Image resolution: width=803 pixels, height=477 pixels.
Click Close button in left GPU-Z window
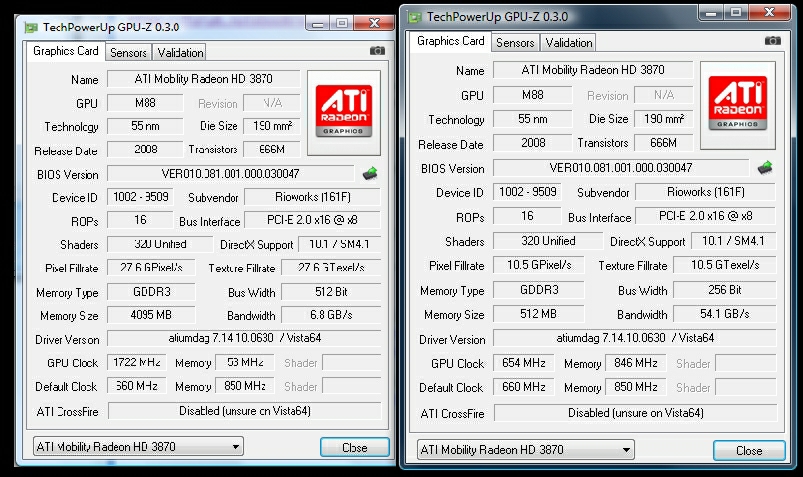click(x=354, y=447)
